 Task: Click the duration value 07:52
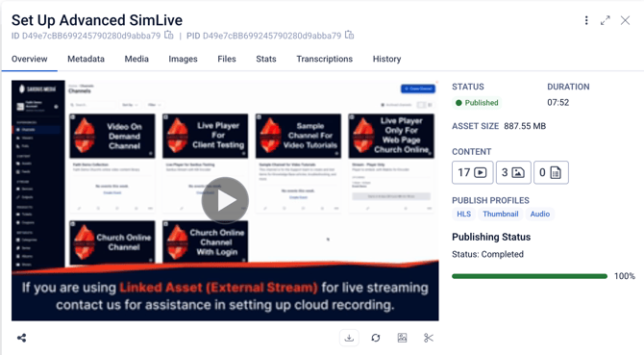(558, 103)
